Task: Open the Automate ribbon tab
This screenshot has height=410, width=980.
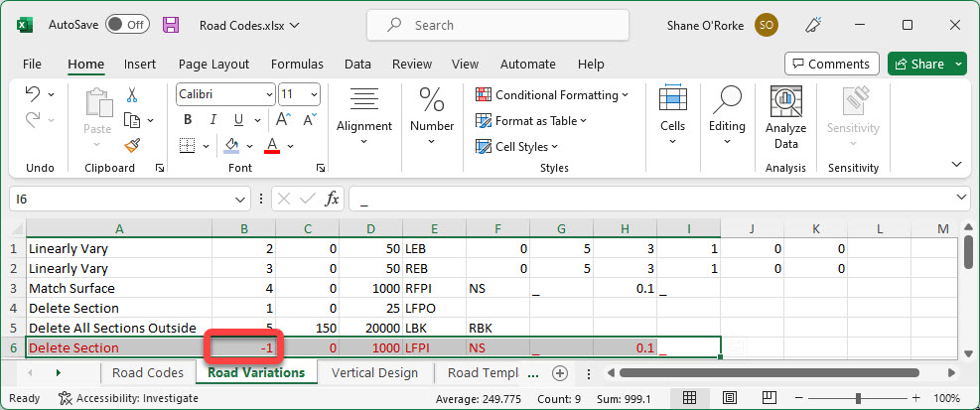Action: point(527,64)
